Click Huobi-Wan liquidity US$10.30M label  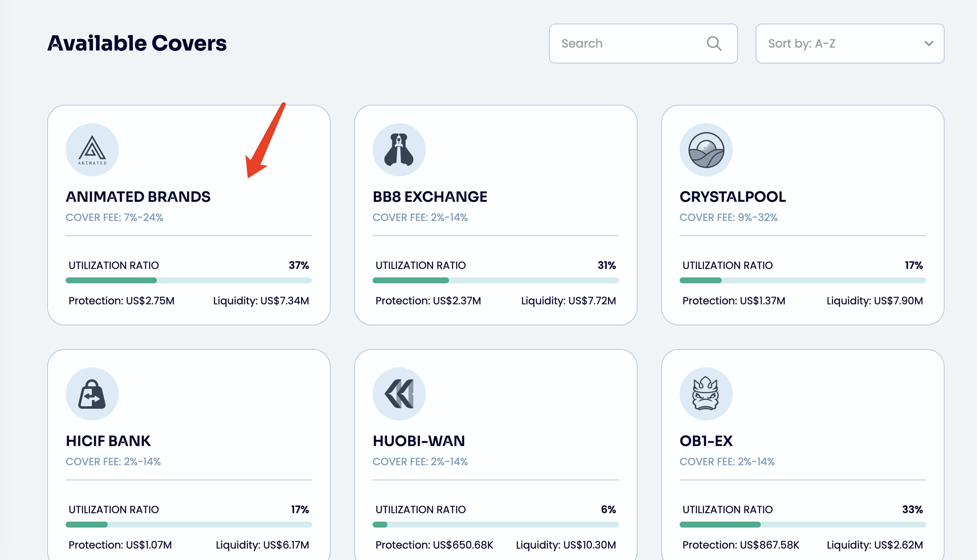click(x=566, y=545)
